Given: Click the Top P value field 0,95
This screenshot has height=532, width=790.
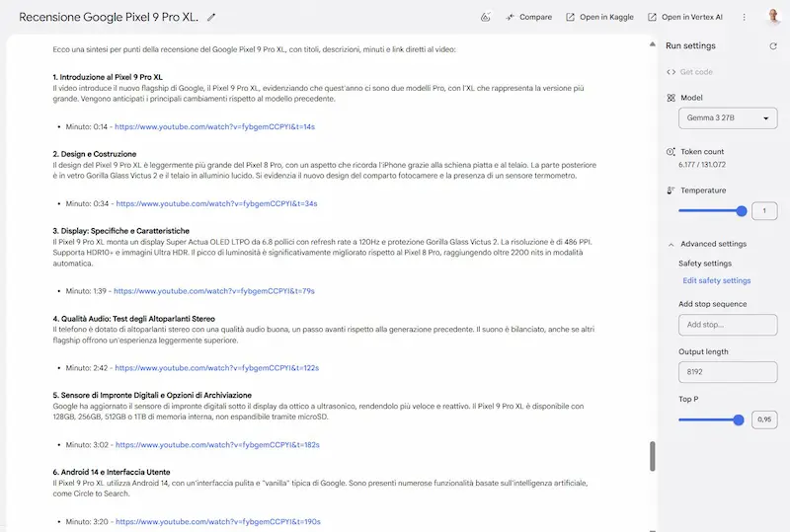Looking at the screenshot, I should pyautogui.click(x=764, y=419).
